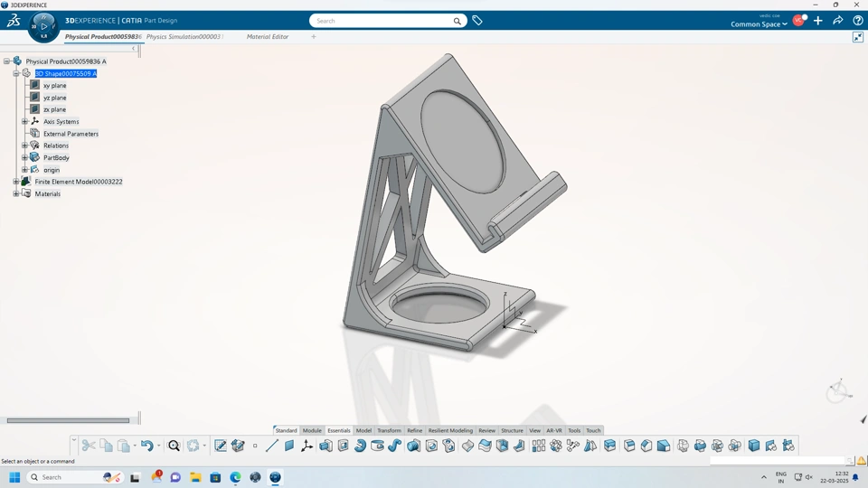Collapse the tree panel arrow
Viewport: 868px width, 488px height.
[x=134, y=49]
